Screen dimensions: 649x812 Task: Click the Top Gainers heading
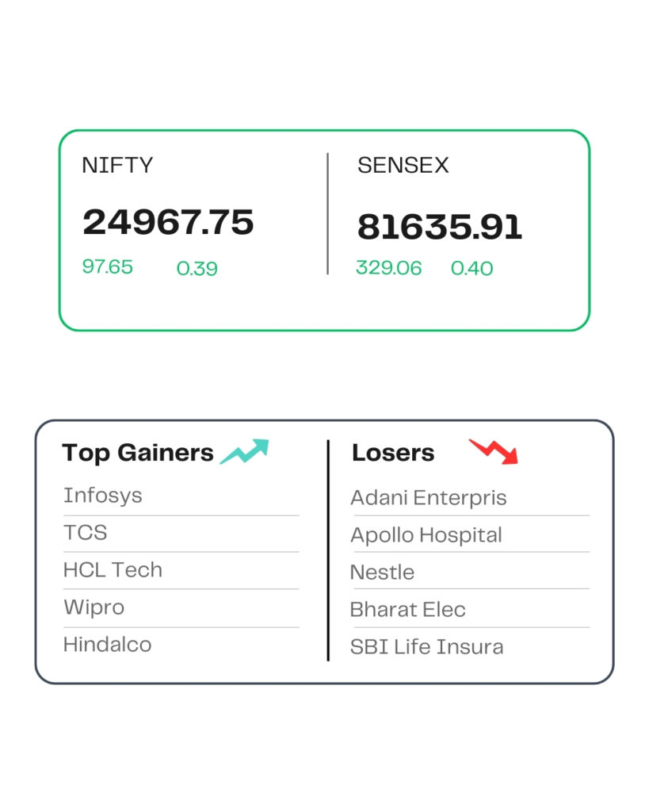[x=138, y=453]
